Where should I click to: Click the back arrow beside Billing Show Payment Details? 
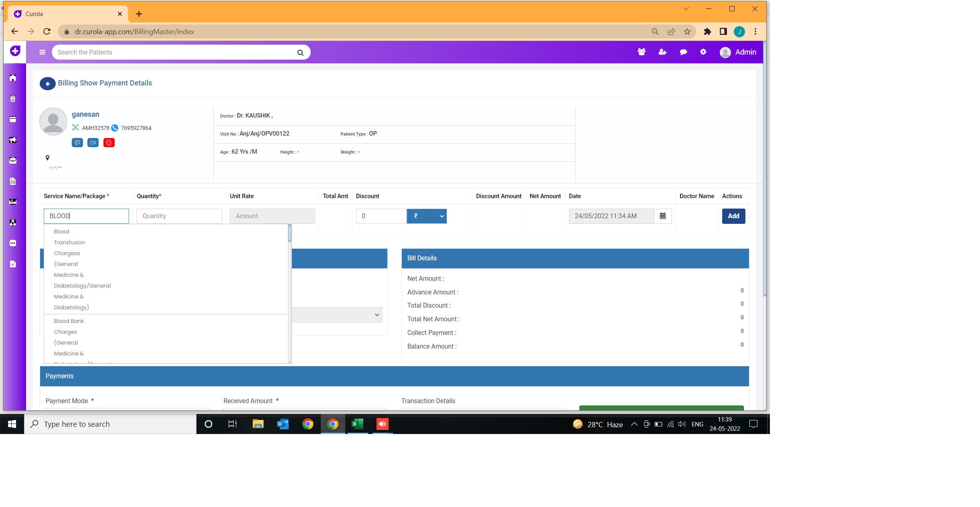(47, 83)
